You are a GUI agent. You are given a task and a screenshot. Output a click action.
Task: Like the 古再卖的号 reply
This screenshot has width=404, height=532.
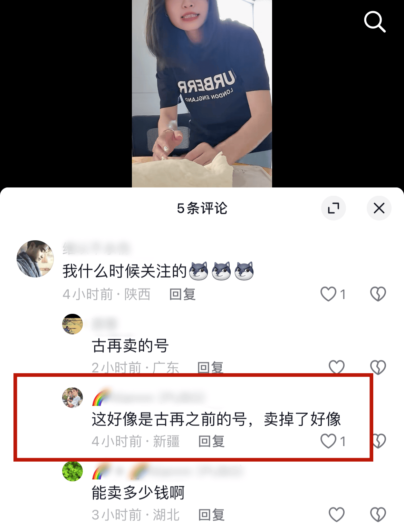coord(337,367)
